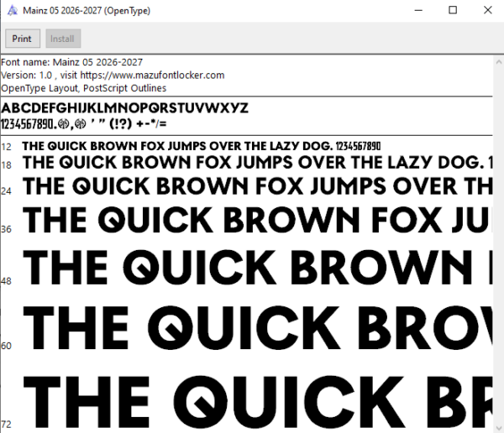Click 'OpenType Layout, PostScript Outlines' text
Image resolution: width=504 pixels, height=433 pixels.
(83, 88)
